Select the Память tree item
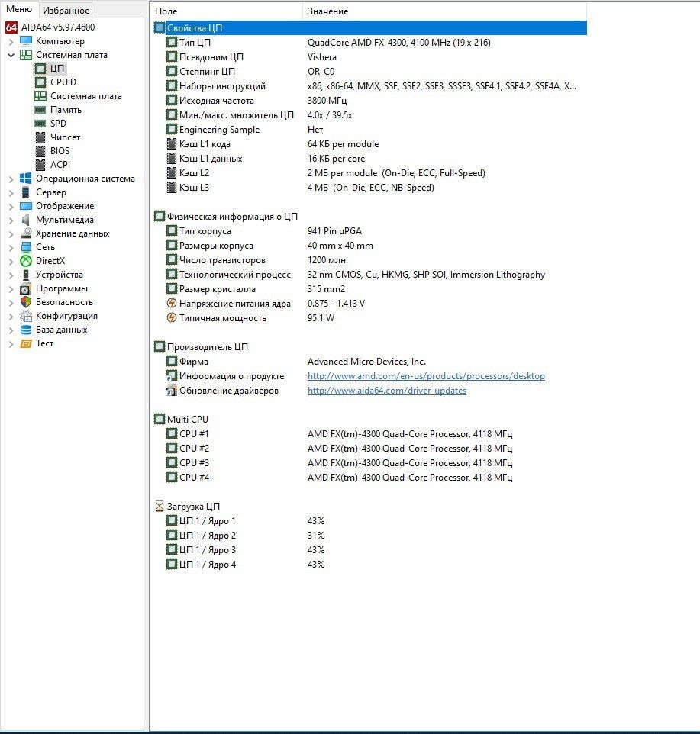 66,110
